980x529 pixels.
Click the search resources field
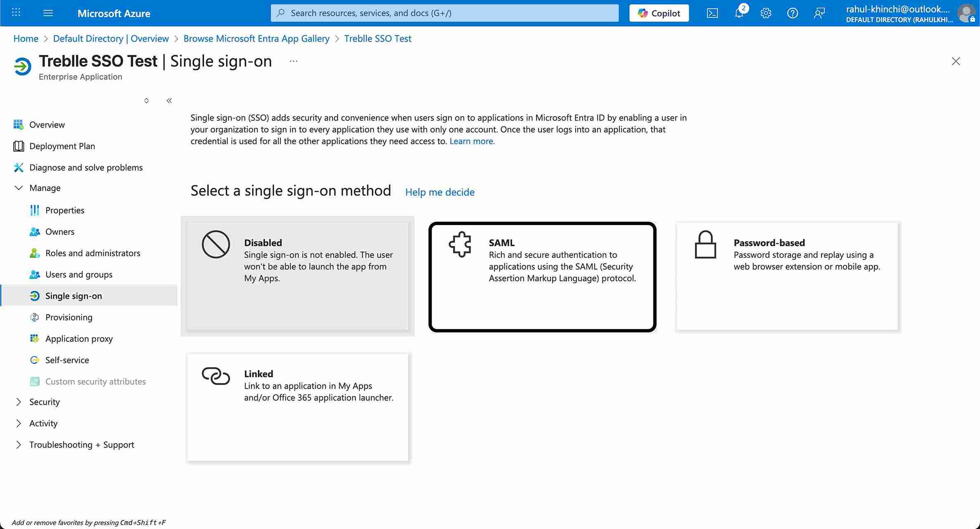444,13
